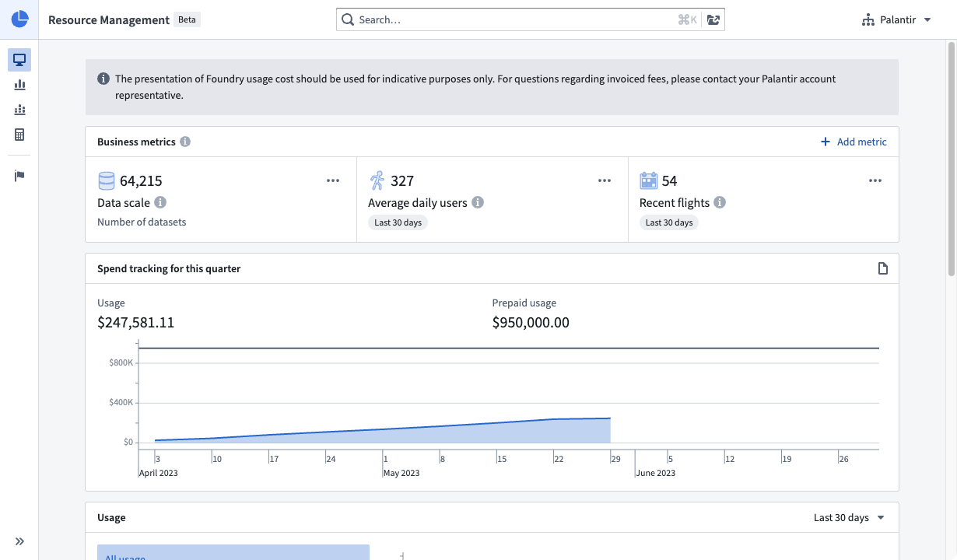This screenshot has height=560, width=957.
Task: Expand the sidebar with double chevron
Action: (19, 541)
